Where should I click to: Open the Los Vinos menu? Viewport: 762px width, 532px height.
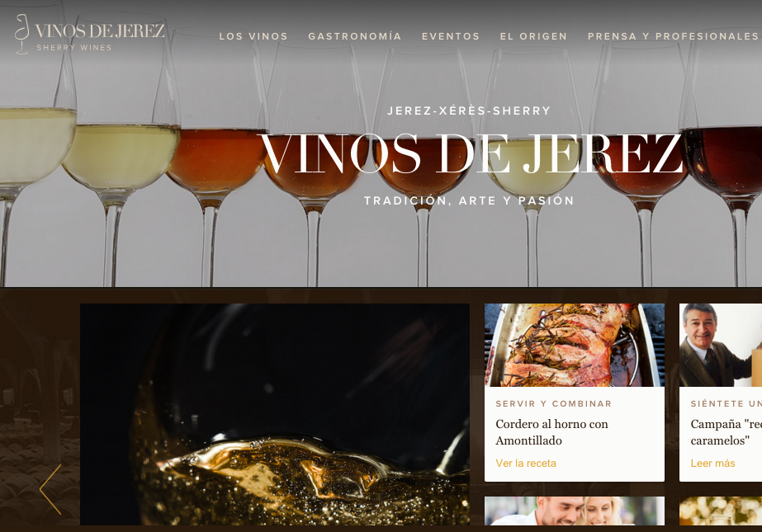[x=253, y=36]
